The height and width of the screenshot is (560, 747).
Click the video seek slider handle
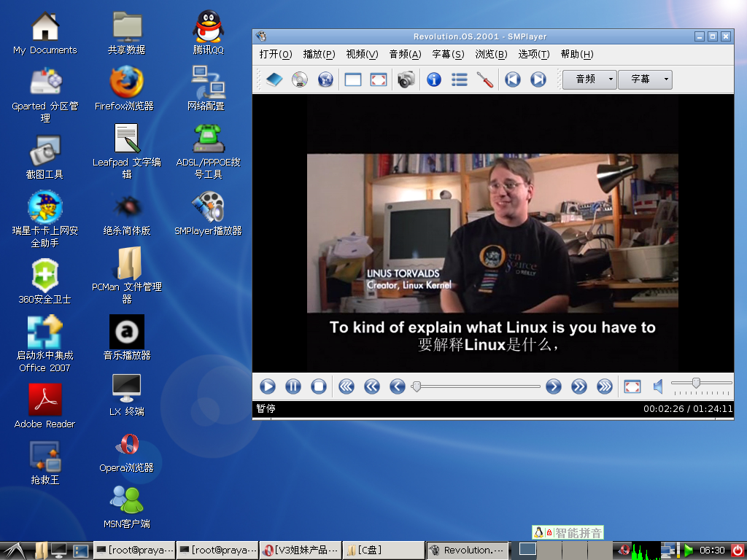point(417,386)
